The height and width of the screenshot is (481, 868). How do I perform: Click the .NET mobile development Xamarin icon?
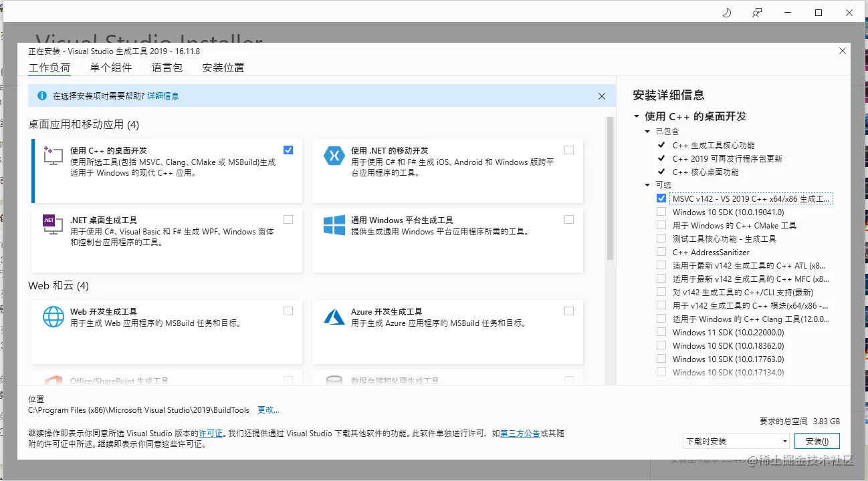pos(334,156)
